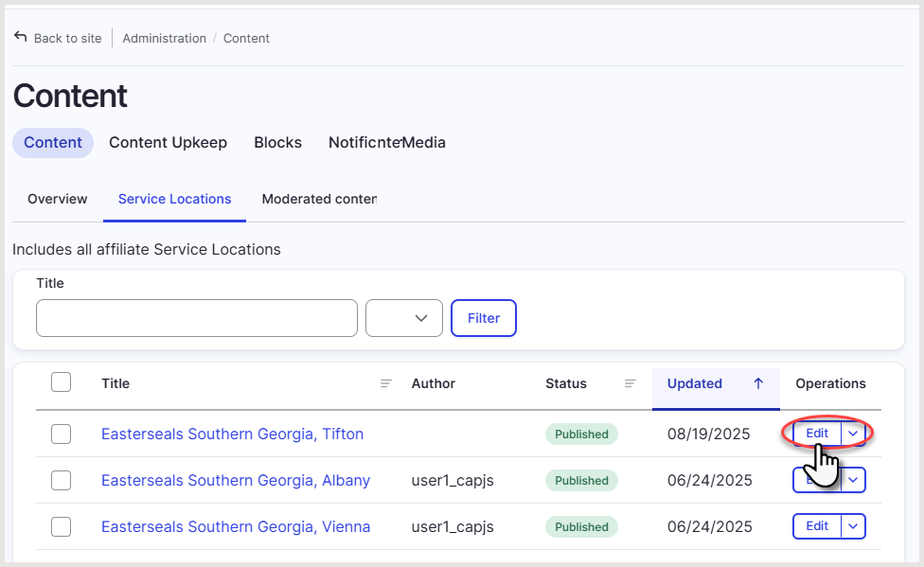Click the Status column sort icon
This screenshot has width=924, height=567.
coord(630,383)
